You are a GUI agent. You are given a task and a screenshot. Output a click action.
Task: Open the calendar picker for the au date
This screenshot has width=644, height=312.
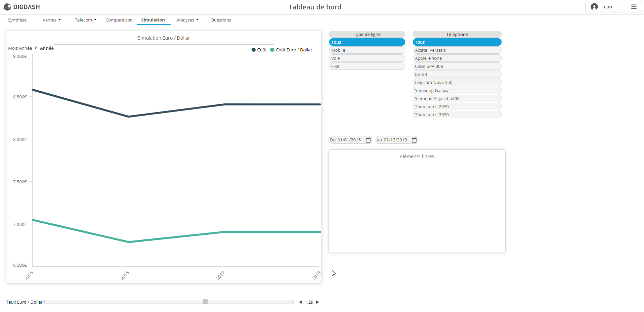(x=414, y=140)
